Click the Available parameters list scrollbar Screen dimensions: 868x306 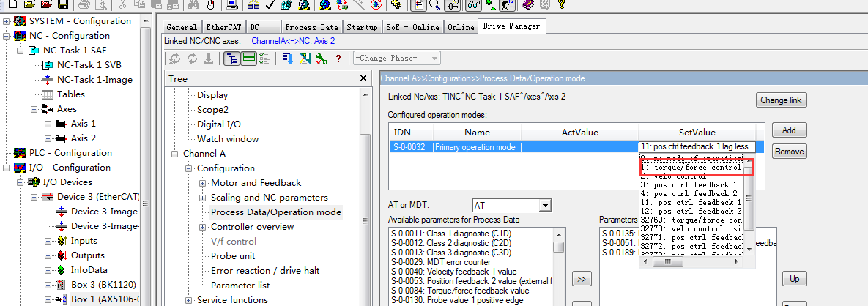click(x=559, y=266)
